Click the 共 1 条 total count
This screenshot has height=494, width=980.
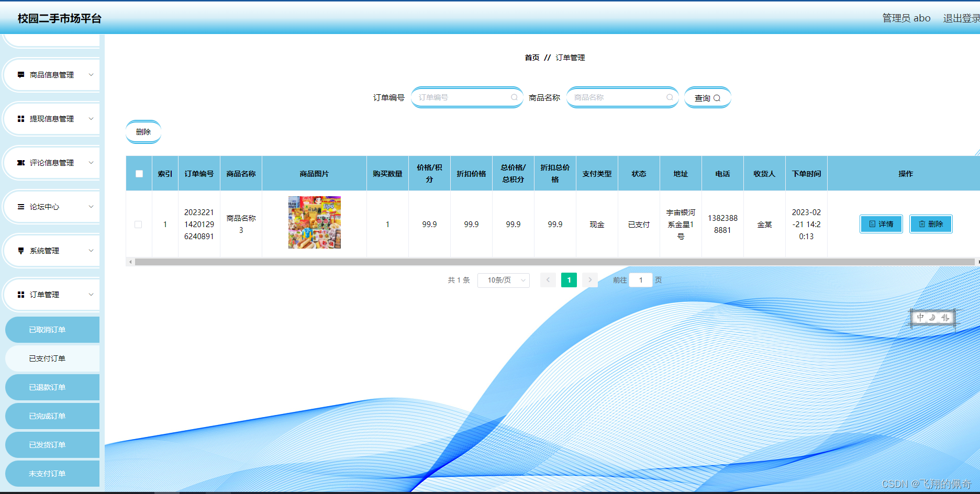pyautogui.click(x=459, y=280)
